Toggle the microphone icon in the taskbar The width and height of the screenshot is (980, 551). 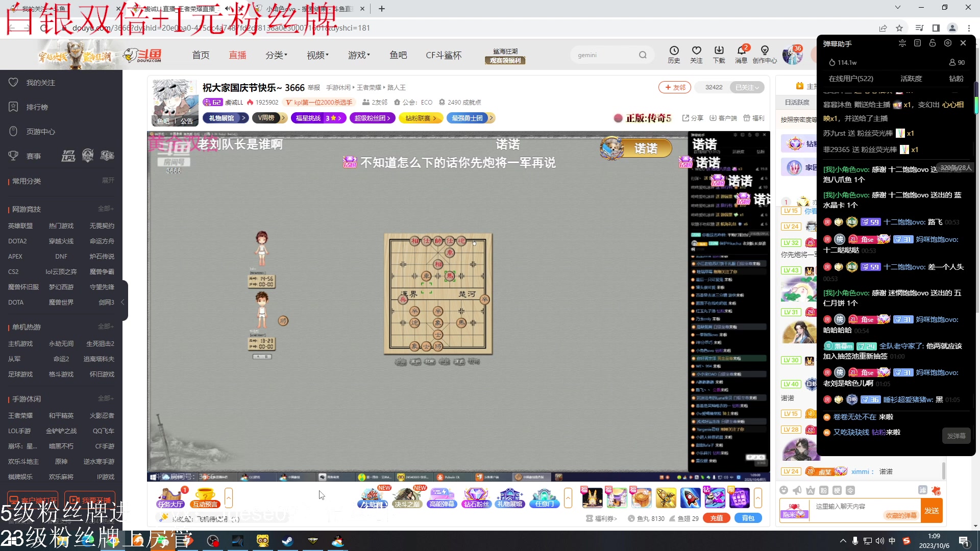pyautogui.click(x=855, y=541)
